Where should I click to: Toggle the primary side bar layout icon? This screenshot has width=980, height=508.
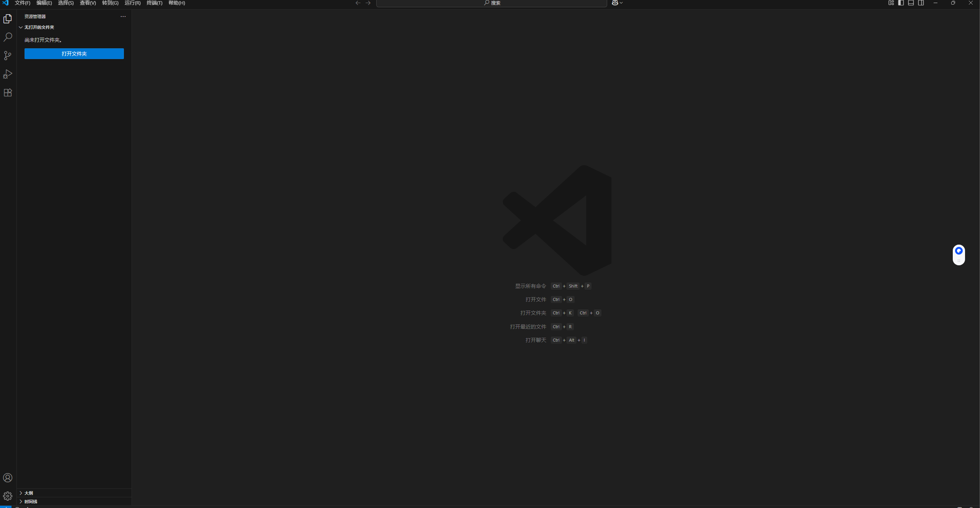click(x=901, y=3)
